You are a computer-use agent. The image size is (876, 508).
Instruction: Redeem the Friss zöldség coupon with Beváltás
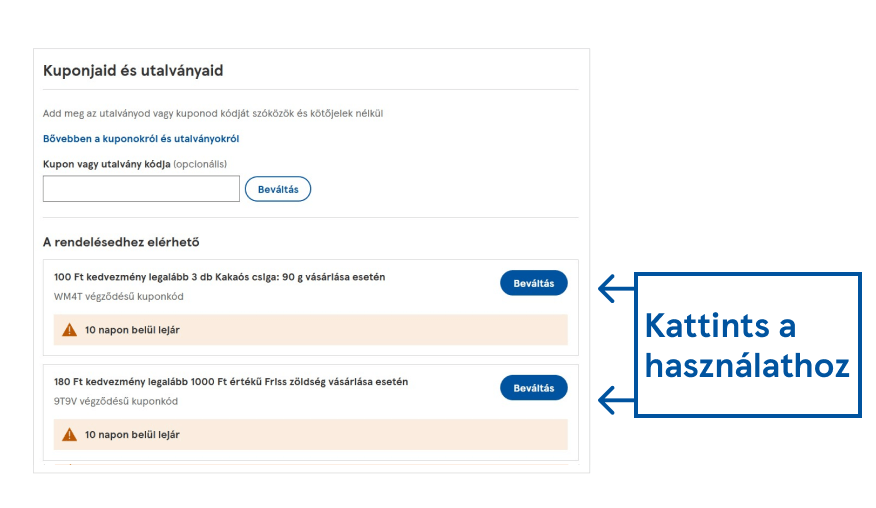pos(534,388)
